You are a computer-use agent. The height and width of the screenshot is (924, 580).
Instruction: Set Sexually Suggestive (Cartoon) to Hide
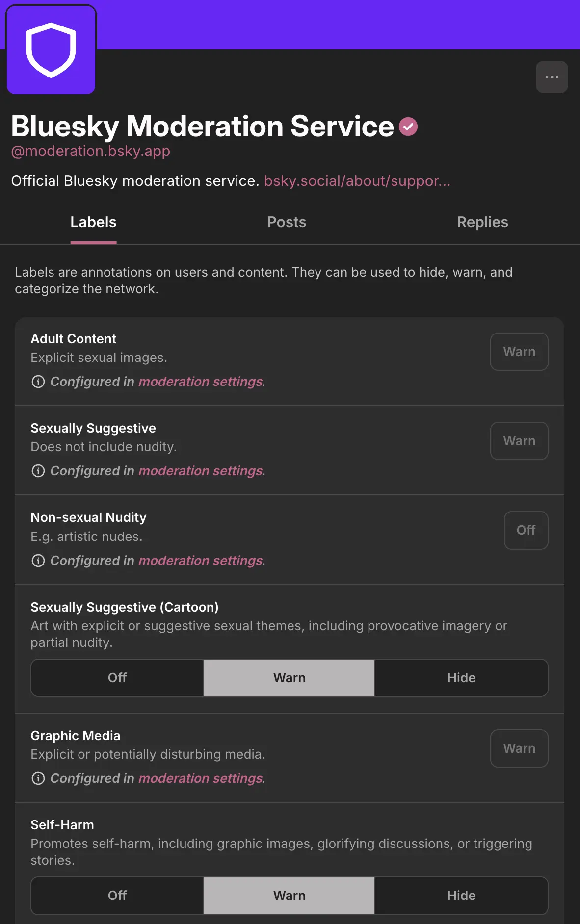461,678
